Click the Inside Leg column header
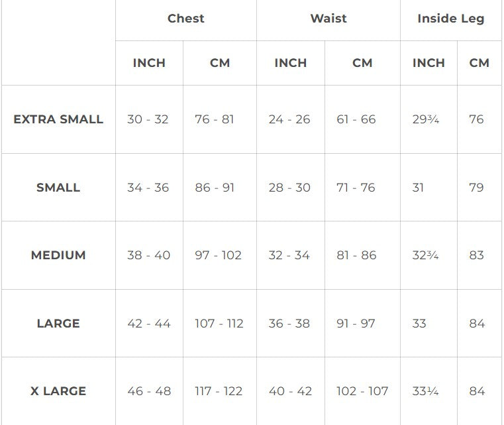Screen dimensions: 504x425 (x=450, y=19)
